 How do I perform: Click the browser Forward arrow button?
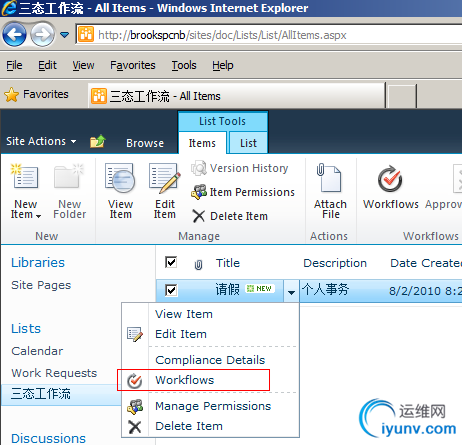pos(43,34)
